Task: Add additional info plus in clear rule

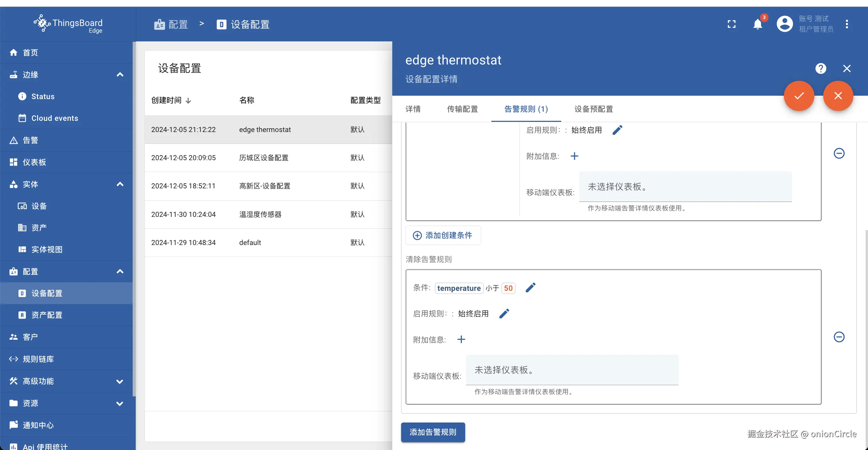Action: coord(461,339)
